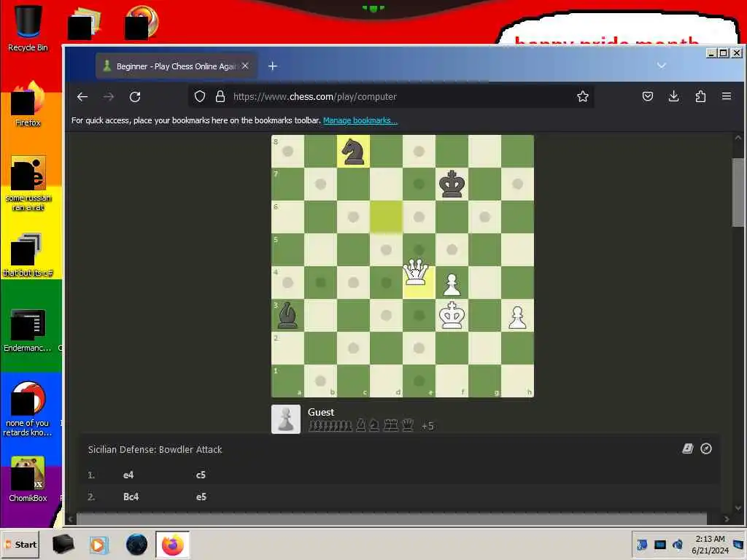Screen dimensions: 747x560
Task: Open the Firefox downloads panel
Action: tap(673, 97)
